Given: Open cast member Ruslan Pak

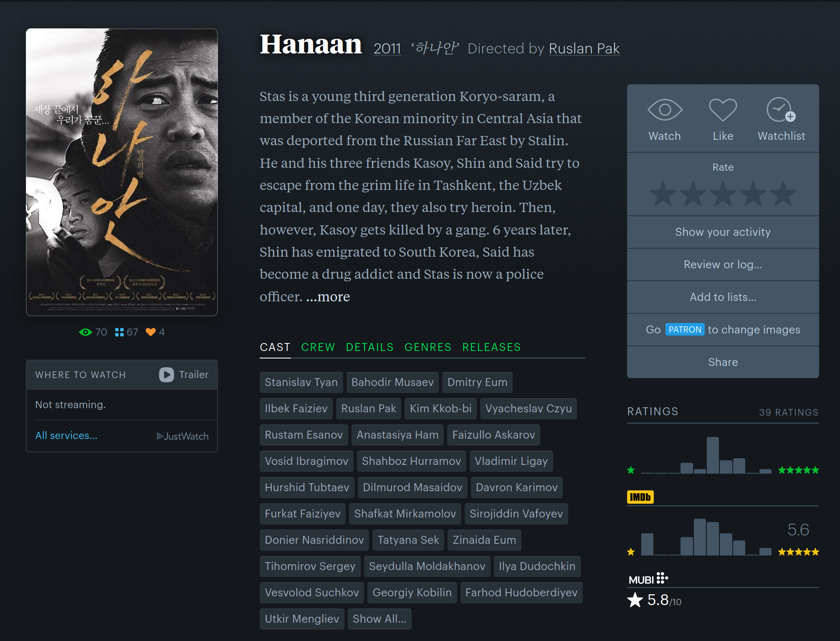Looking at the screenshot, I should click(x=369, y=409).
